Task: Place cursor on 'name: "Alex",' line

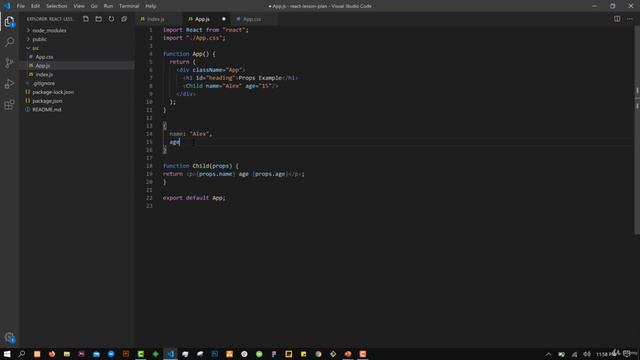Action: click(x=190, y=134)
